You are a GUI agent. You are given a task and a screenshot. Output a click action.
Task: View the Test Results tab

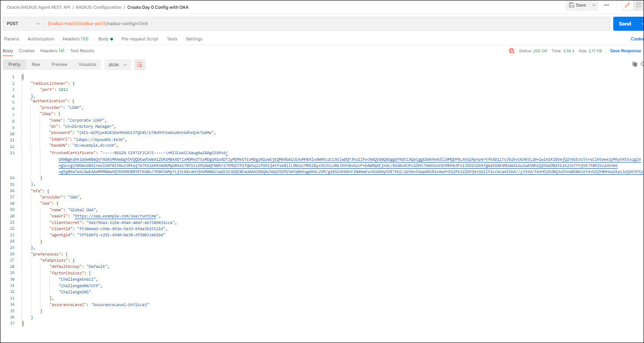coord(82,51)
